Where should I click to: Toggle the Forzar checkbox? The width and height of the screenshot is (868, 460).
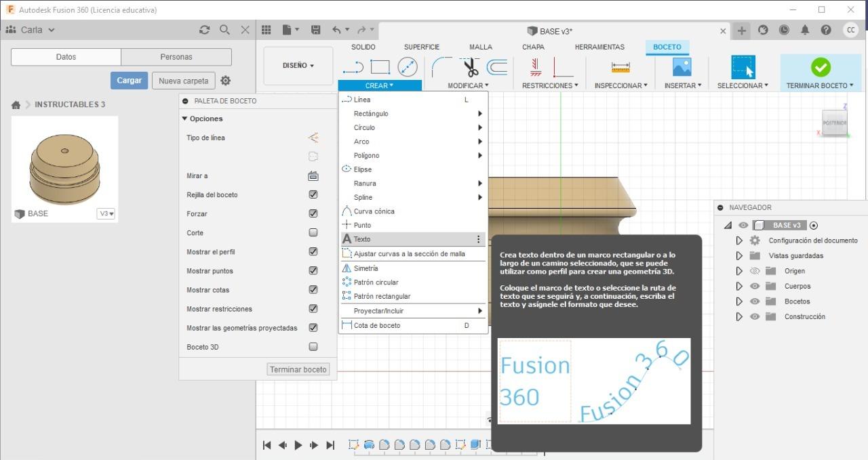[x=313, y=213]
